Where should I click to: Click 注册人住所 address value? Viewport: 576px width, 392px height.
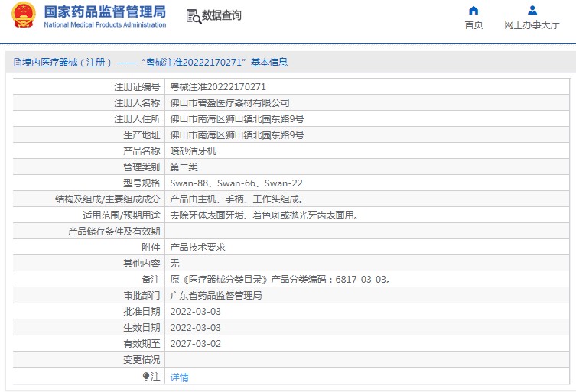(237, 119)
